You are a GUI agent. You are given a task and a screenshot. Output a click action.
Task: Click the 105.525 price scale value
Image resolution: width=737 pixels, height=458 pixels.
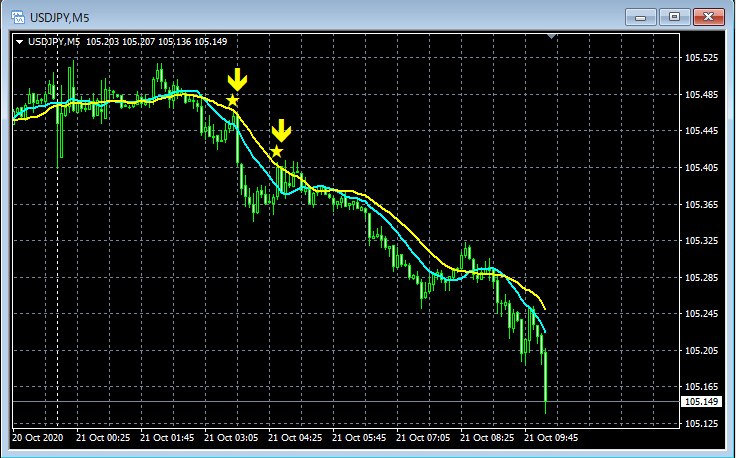coord(701,58)
